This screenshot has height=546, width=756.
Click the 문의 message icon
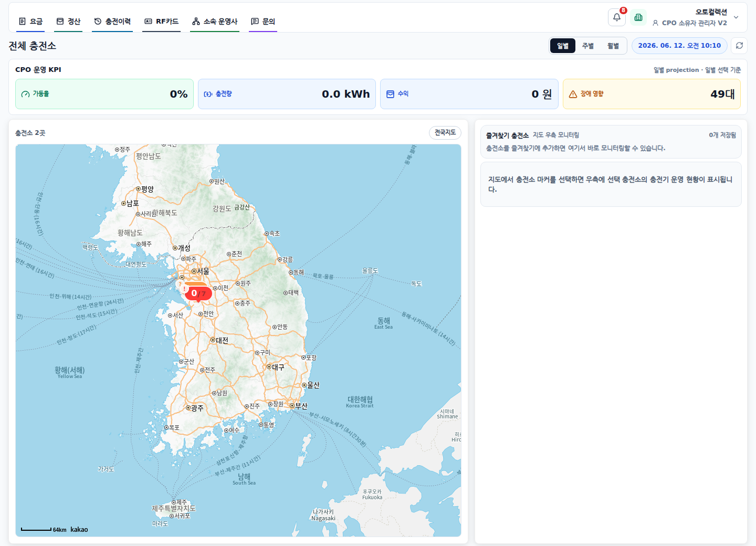255,22
